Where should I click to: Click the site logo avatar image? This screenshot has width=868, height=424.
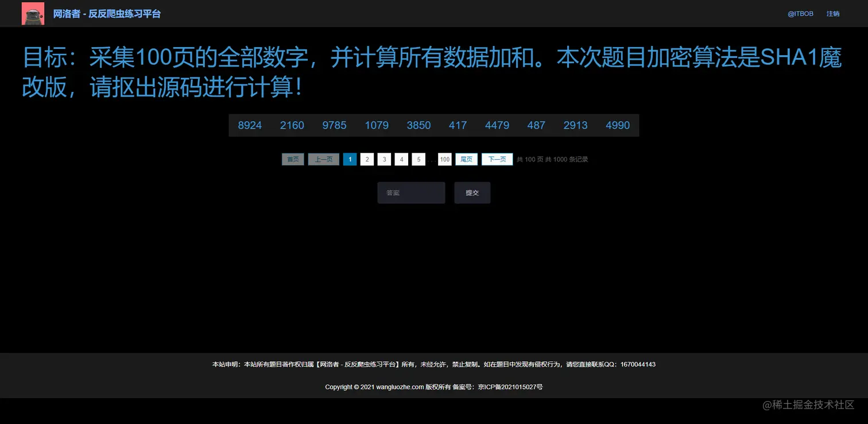pos(33,13)
